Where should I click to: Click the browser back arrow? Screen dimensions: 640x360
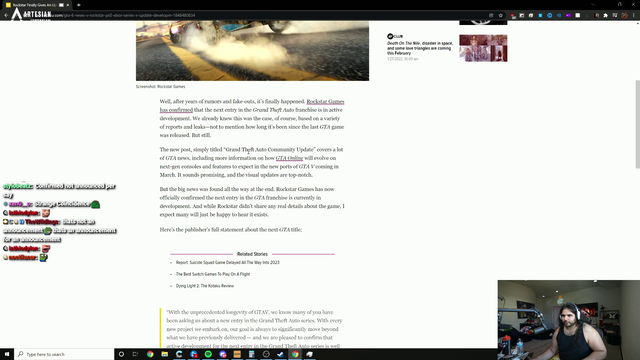coord(6,16)
